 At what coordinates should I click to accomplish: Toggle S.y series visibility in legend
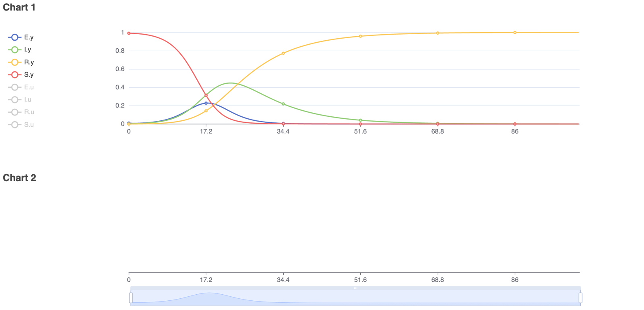[x=21, y=74]
